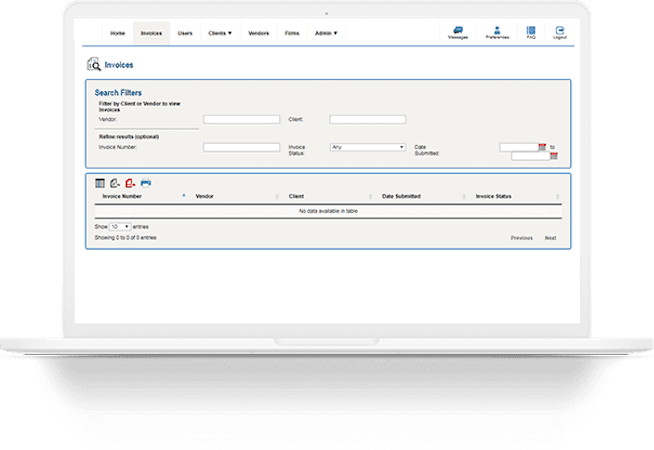Click the Date Submitted end date field

531,156
